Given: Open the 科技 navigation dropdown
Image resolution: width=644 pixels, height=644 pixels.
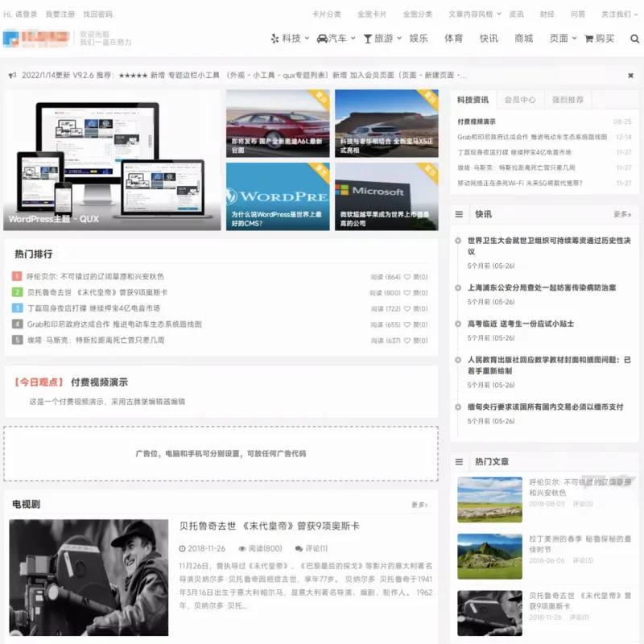Looking at the screenshot, I should [x=290, y=39].
